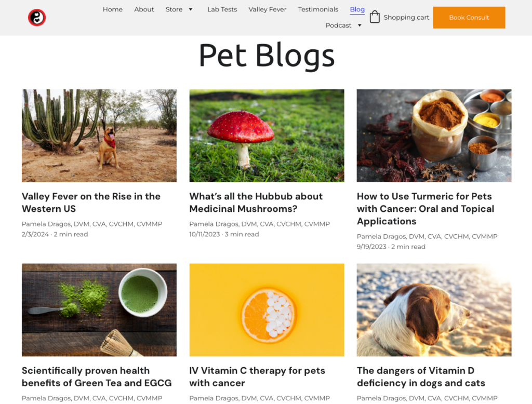532x404 pixels.
Task: Open the Blog navigation item
Action: [x=357, y=9]
